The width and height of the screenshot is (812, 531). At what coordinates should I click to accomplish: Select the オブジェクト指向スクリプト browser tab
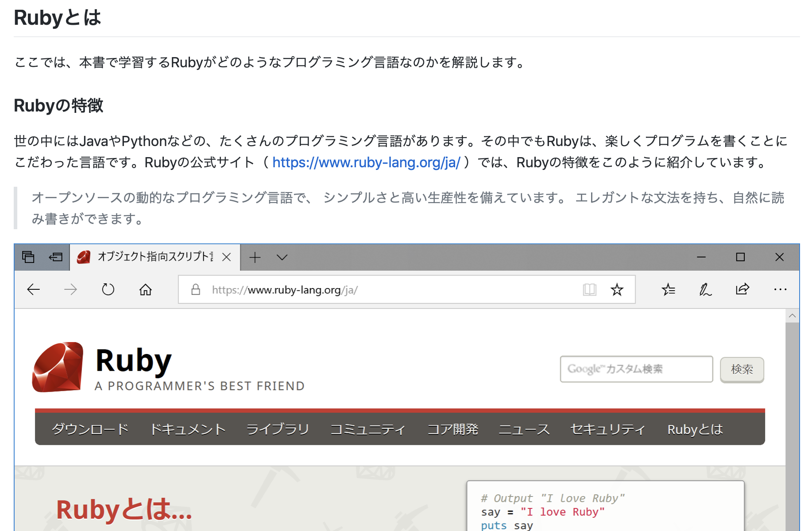click(x=155, y=257)
